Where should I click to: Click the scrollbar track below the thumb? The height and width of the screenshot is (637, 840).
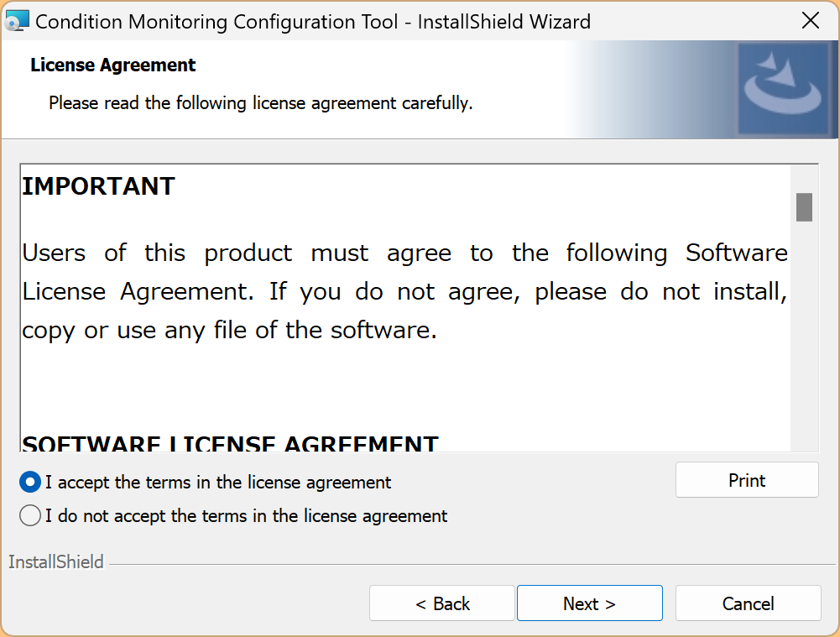click(x=804, y=336)
